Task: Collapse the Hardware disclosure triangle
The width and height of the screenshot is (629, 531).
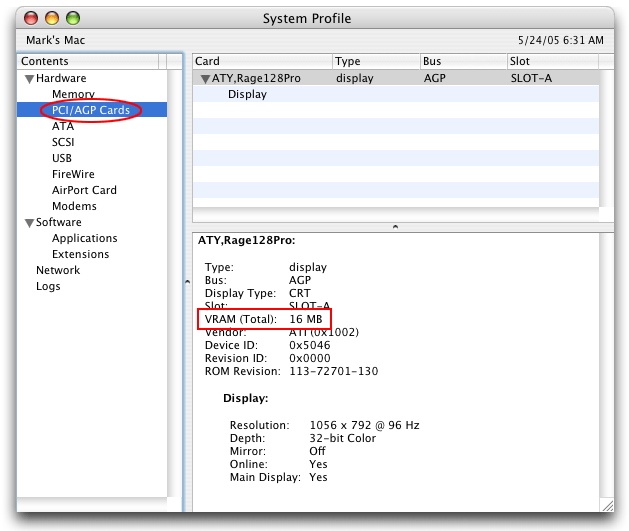Action: click(x=29, y=79)
